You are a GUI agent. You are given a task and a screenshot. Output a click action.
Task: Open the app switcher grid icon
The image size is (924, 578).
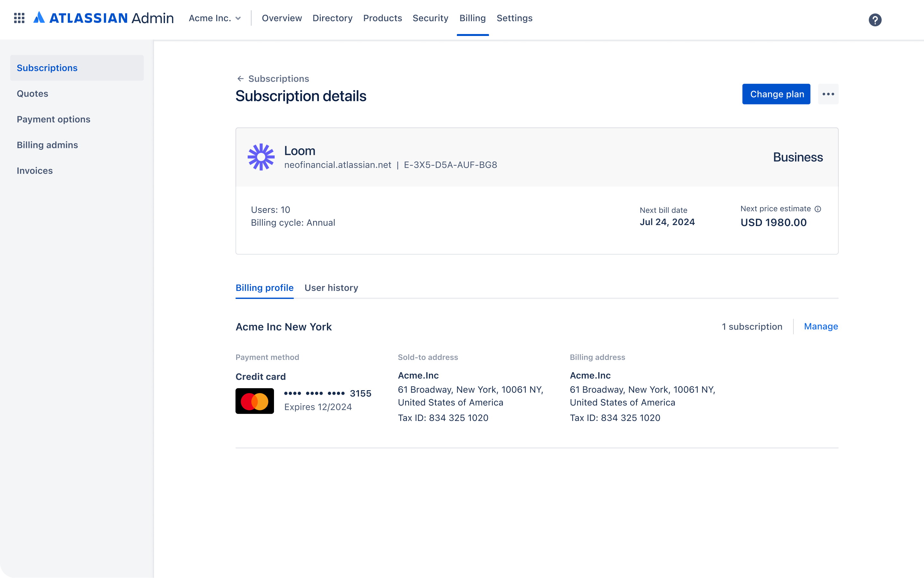[x=19, y=18]
